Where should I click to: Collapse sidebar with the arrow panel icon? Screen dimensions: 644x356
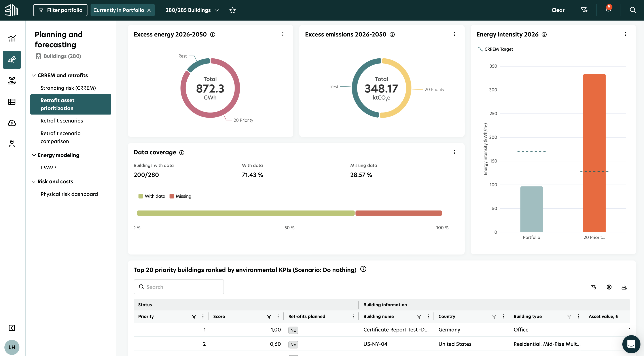(x=12, y=328)
